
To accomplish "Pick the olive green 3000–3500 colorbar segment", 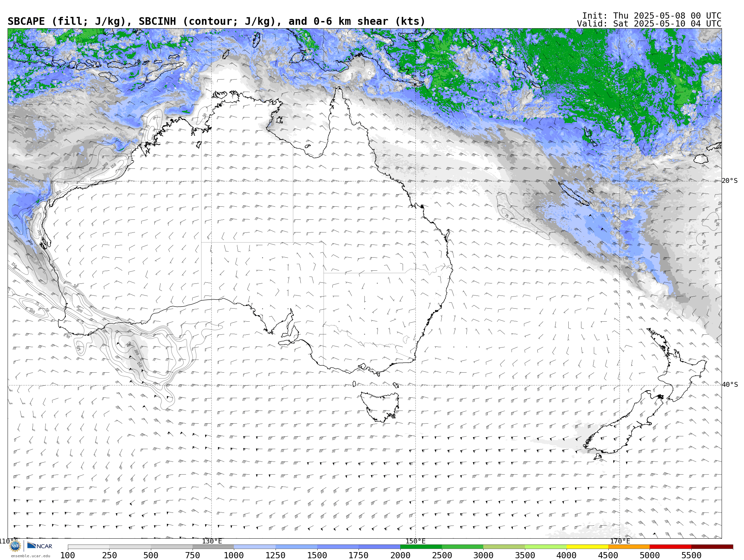I will coord(504,547).
